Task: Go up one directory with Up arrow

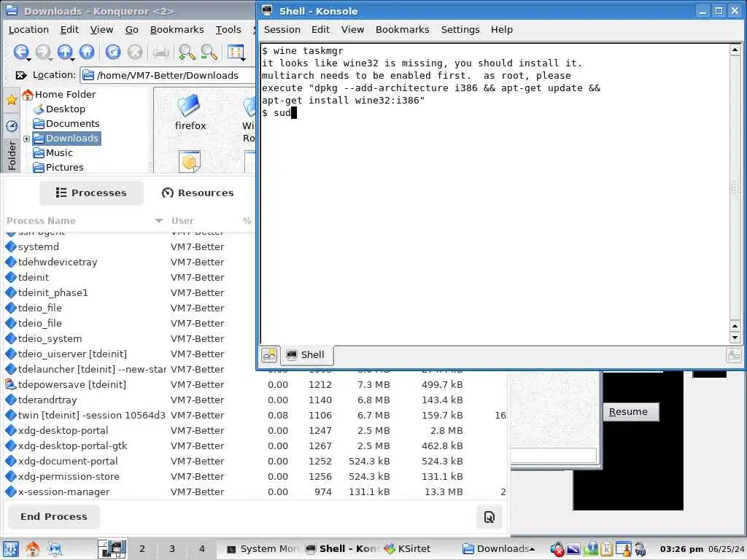Action: point(64,52)
